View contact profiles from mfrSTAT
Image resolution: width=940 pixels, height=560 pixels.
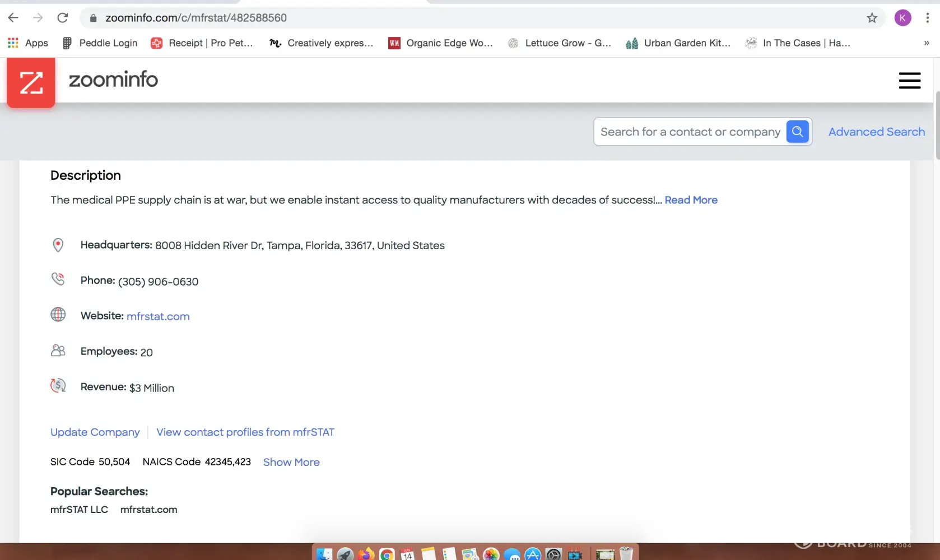245,432
